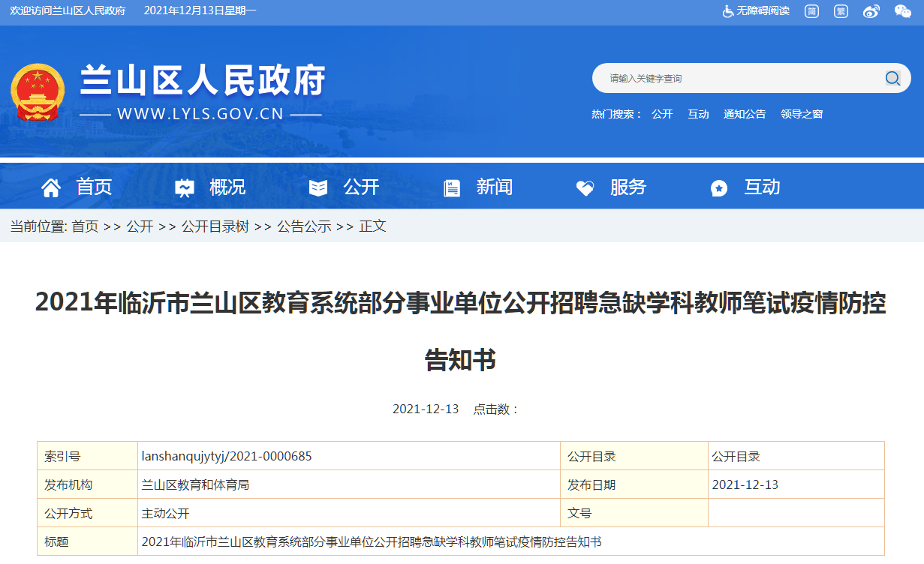Switch to Simplified Chinese (简) icon
924x564 pixels.
pyautogui.click(x=811, y=11)
